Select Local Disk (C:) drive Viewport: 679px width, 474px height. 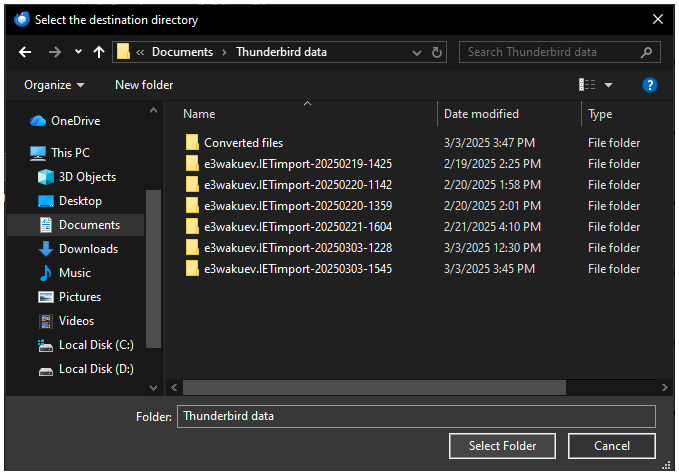(x=86, y=345)
